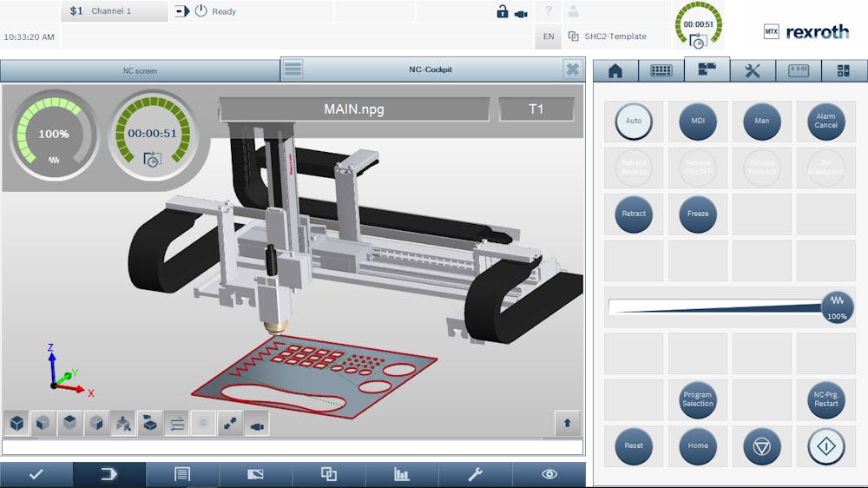Switch to MDI operating mode

[x=698, y=121]
